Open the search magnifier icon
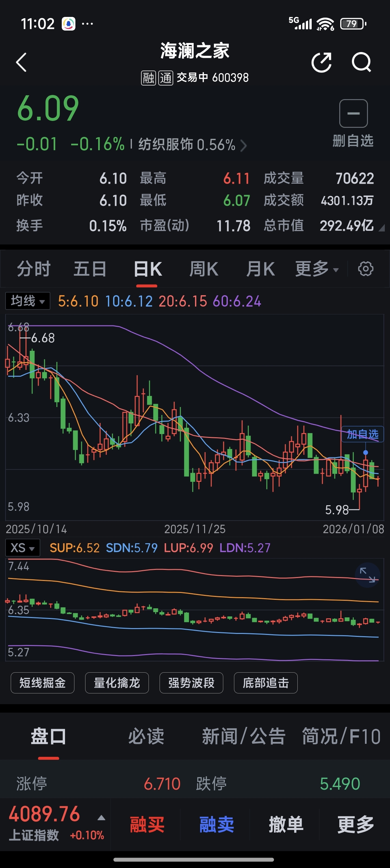 pyautogui.click(x=361, y=62)
